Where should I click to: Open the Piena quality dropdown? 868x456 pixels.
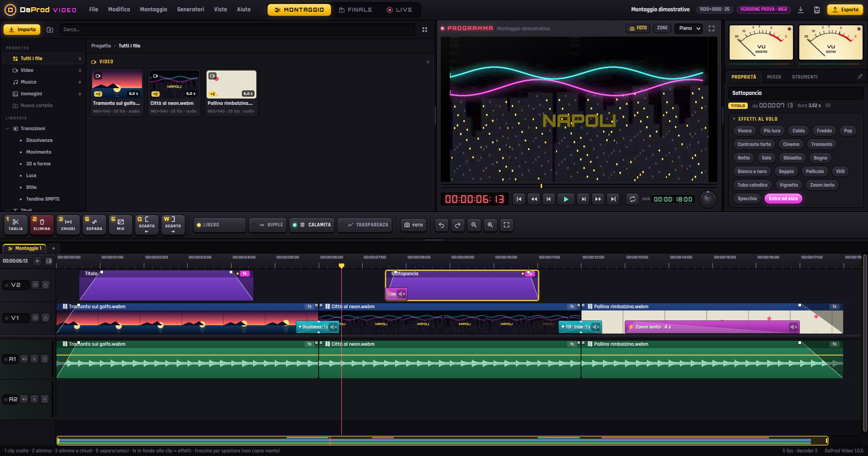click(x=689, y=28)
